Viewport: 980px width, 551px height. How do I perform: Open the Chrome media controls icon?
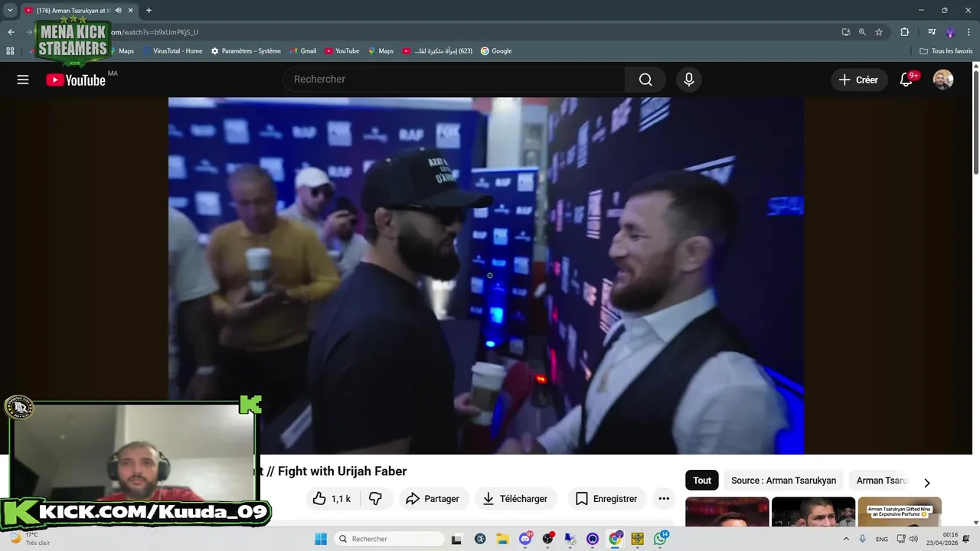[932, 32]
